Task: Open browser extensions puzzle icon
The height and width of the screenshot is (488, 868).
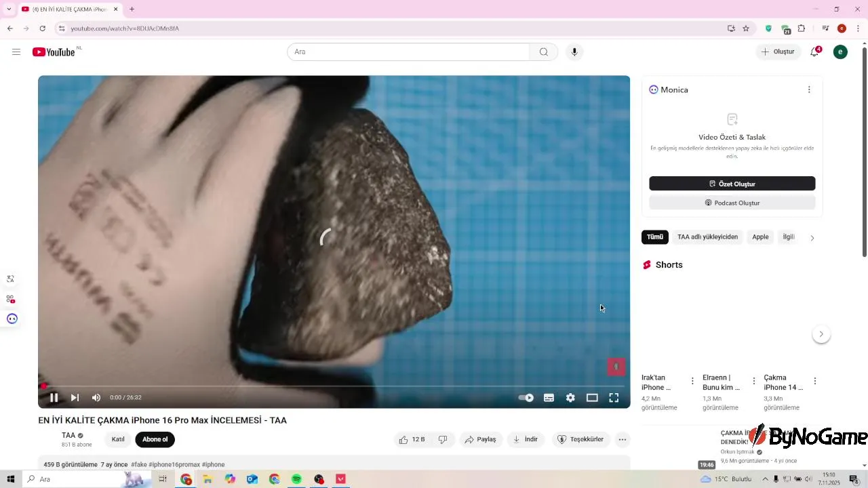Action: (802, 28)
